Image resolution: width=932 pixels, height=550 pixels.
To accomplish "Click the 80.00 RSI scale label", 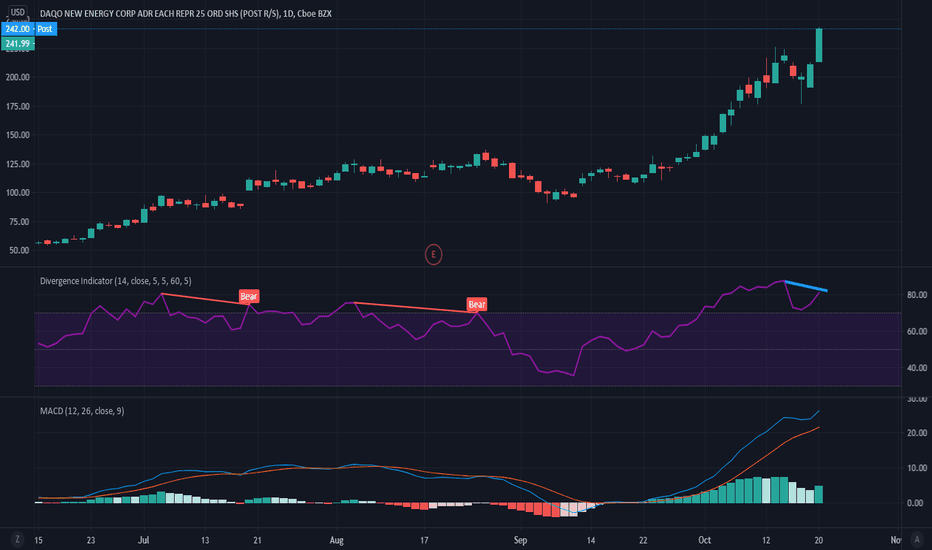I will [917, 295].
